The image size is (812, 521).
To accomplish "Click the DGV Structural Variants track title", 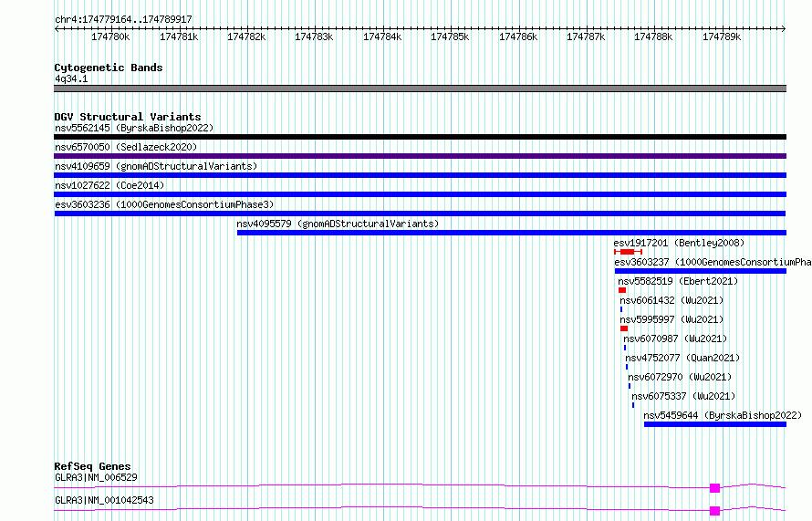I will click(x=128, y=117).
